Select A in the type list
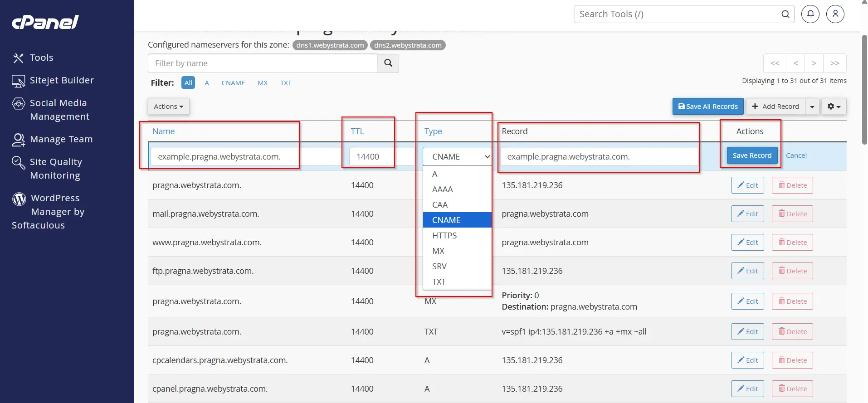 click(x=457, y=174)
